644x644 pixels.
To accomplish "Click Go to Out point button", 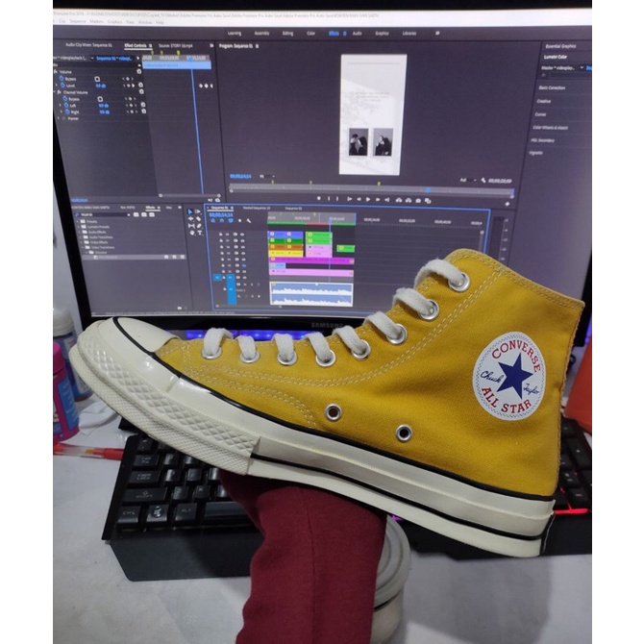I will pyautogui.click(x=387, y=200).
